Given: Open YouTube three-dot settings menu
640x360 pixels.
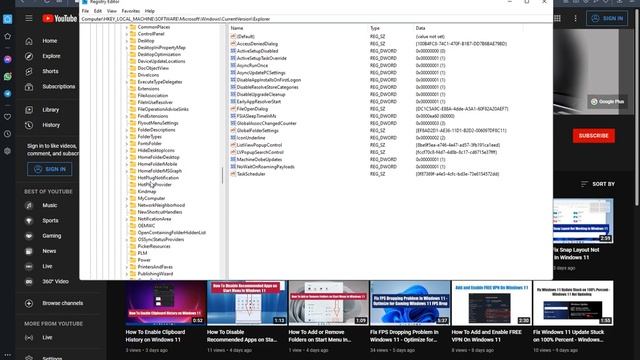Looking at the screenshot, I should pos(576,18).
